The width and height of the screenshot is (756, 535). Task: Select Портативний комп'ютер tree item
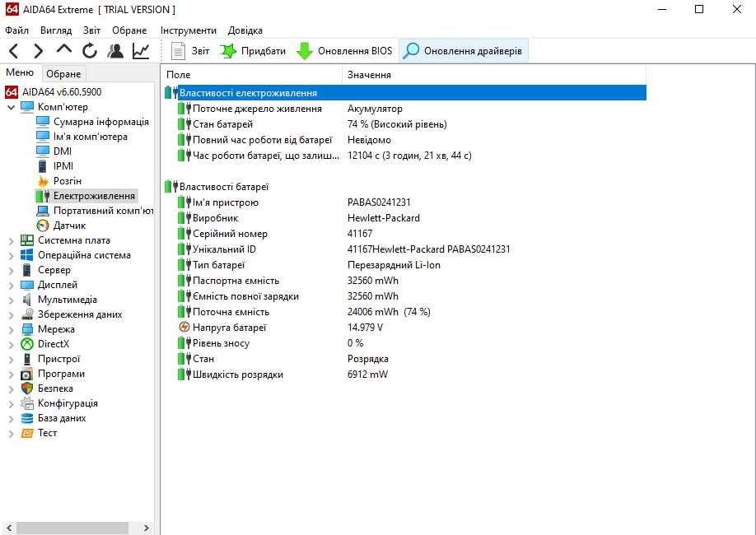tap(95, 211)
